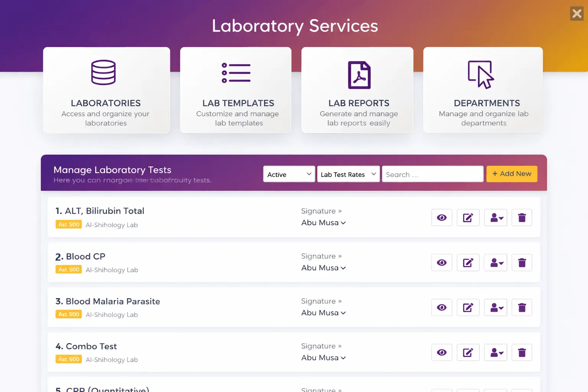Expand Abu Musa signer for Blood CP

point(323,268)
